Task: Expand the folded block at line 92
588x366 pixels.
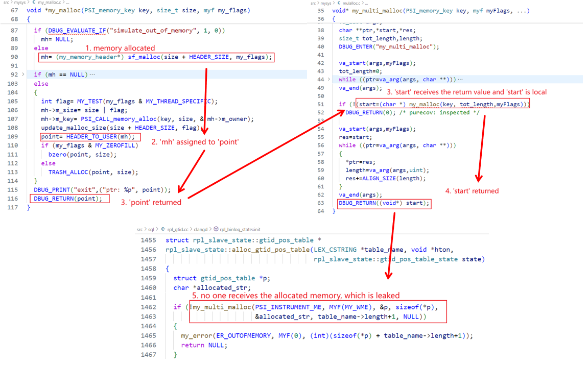Action: pos(23,75)
